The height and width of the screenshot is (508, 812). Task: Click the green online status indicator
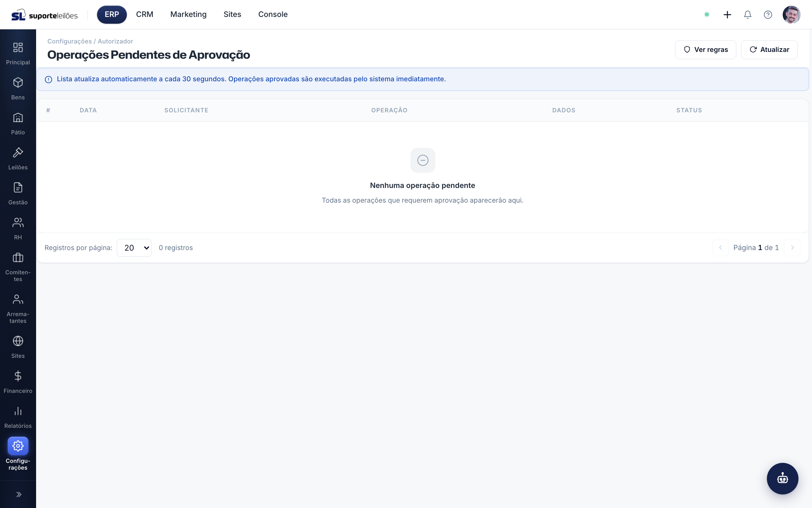[x=707, y=14]
